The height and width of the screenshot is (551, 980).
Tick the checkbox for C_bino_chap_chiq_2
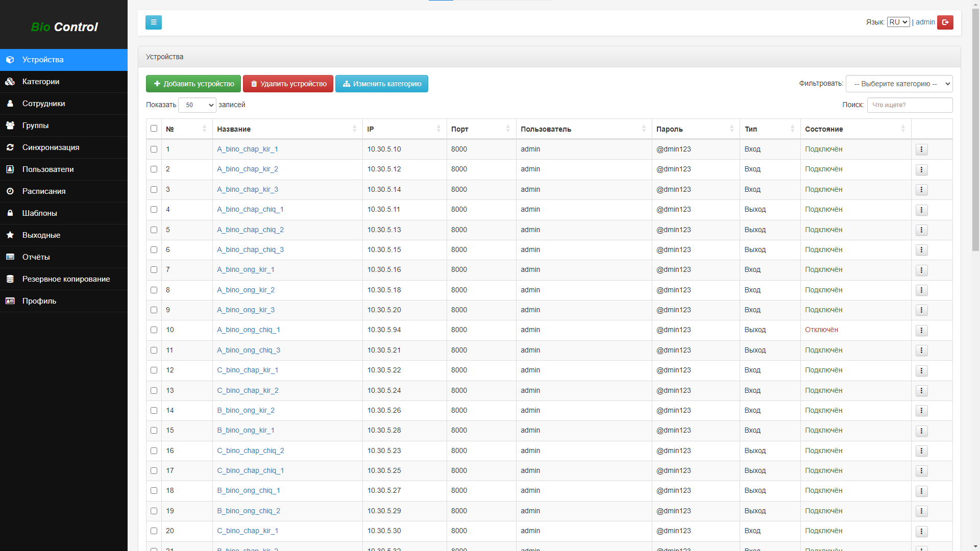pyautogui.click(x=154, y=450)
